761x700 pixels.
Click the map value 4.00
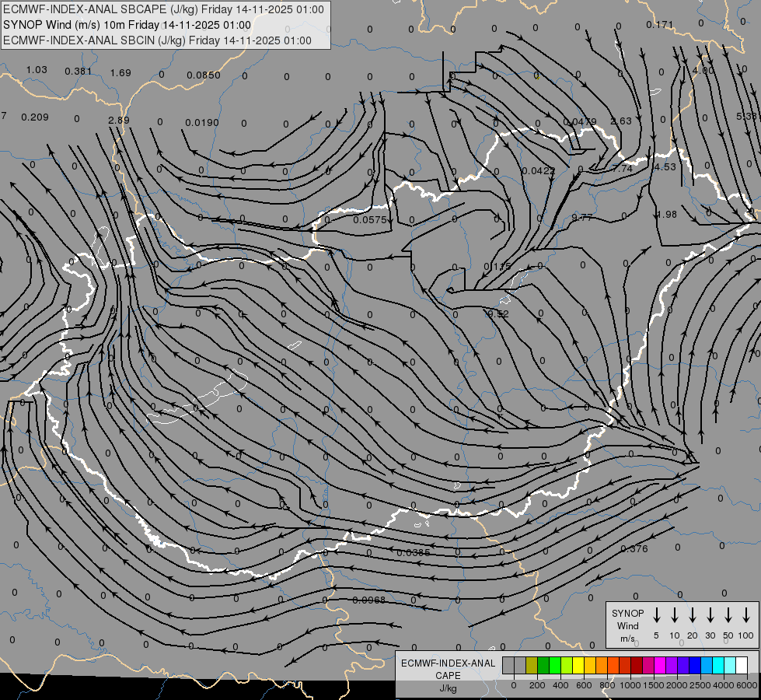coord(703,71)
